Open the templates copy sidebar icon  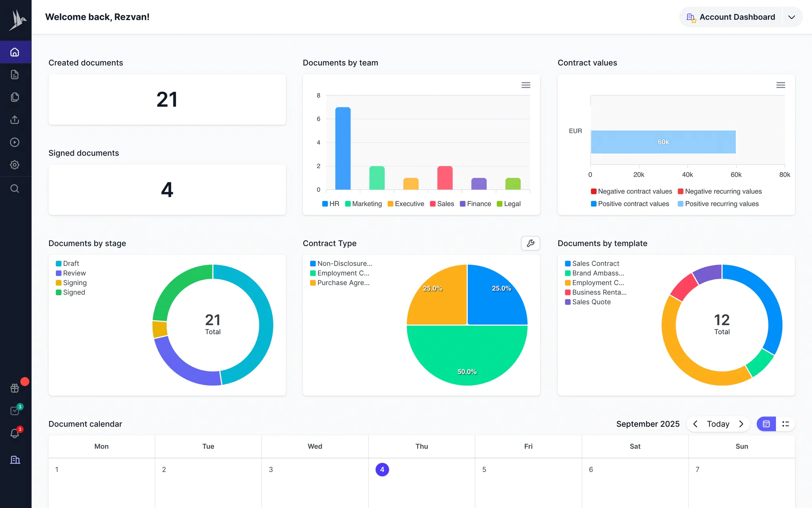[x=15, y=97]
